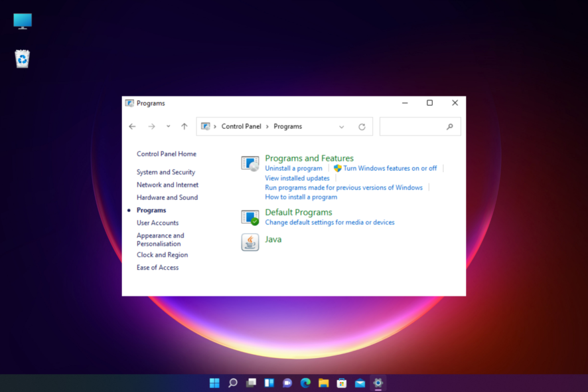This screenshot has height=392, width=588.
Task: Click Uninstall a program
Action: point(293,168)
